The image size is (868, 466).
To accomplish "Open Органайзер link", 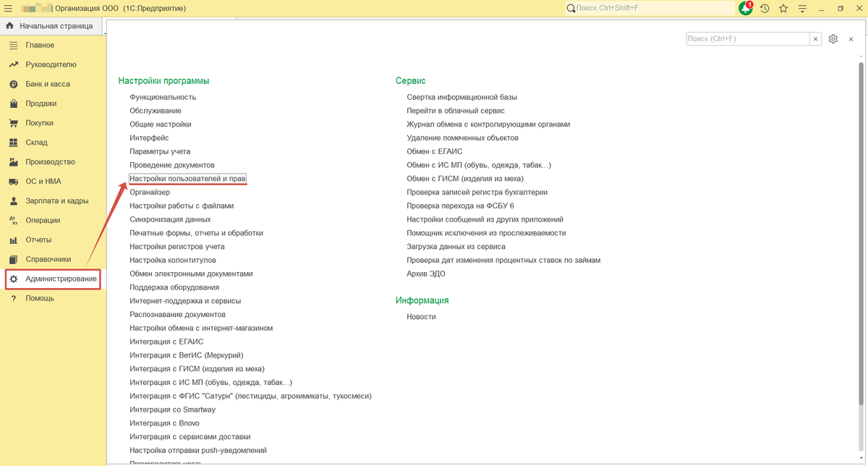I will (x=150, y=192).
